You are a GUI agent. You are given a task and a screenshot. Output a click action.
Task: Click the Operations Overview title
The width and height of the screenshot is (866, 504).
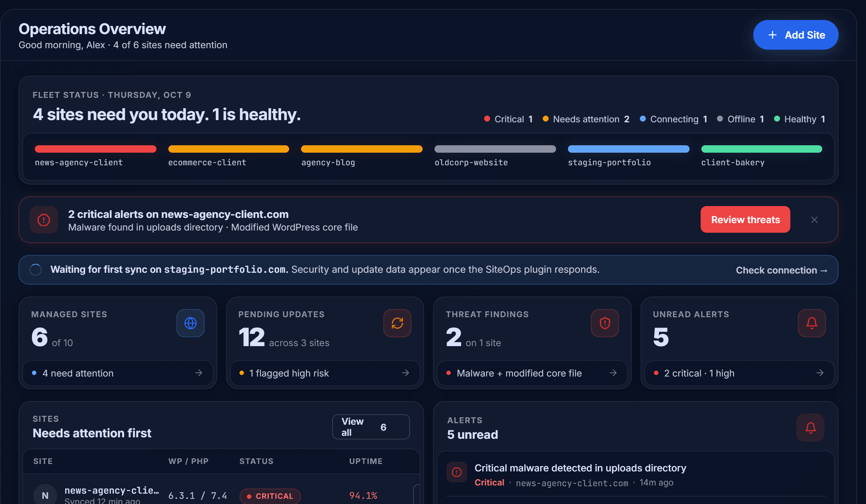pos(92,29)
